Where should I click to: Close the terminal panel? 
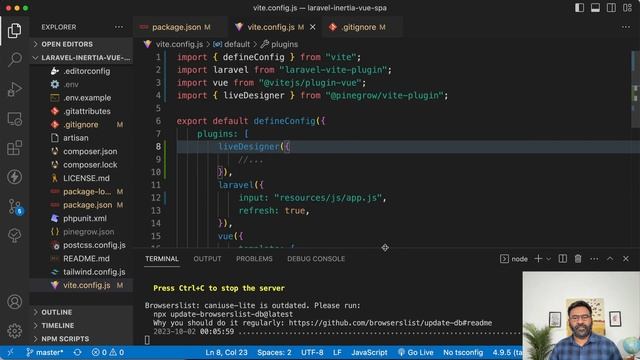click(626, 259)
